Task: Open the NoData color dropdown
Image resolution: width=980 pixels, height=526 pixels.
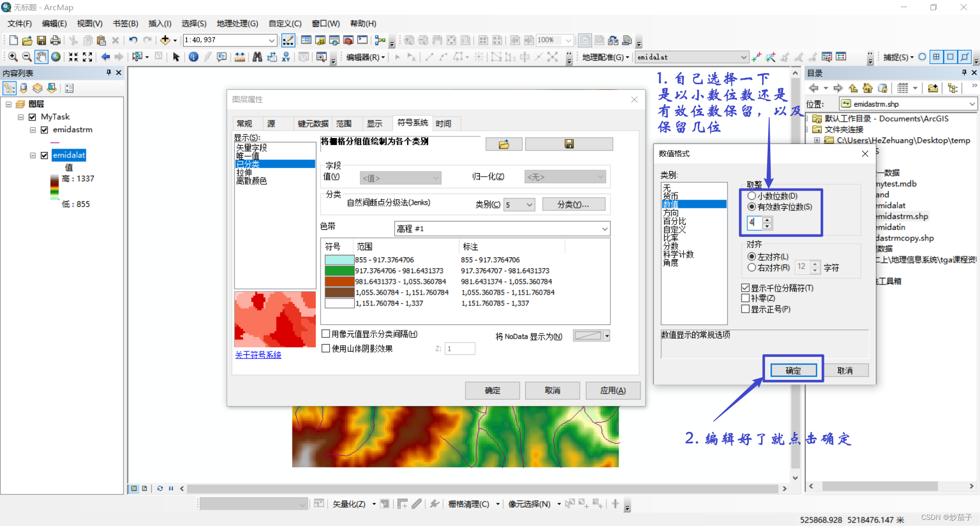Action: (x=607, y=336)
